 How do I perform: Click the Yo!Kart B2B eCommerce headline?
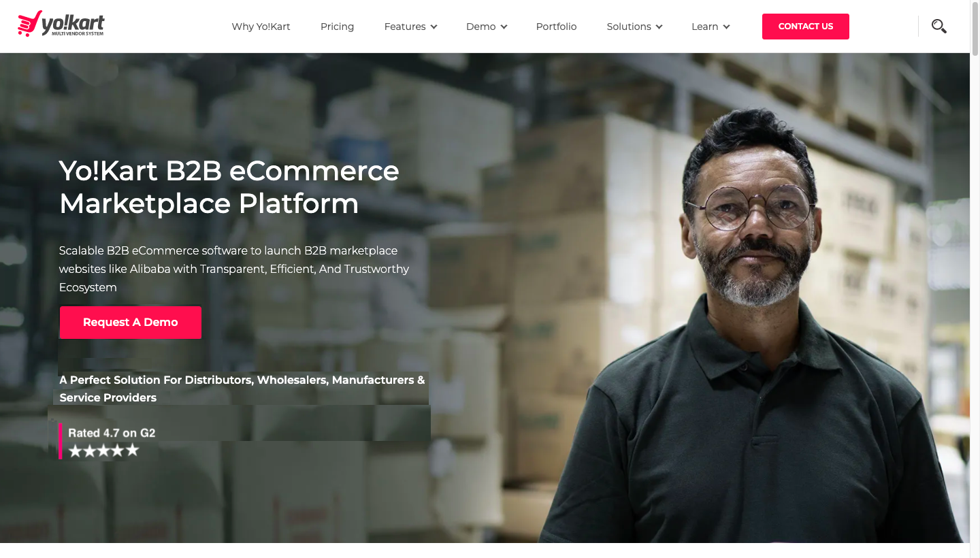click(229, 187)
